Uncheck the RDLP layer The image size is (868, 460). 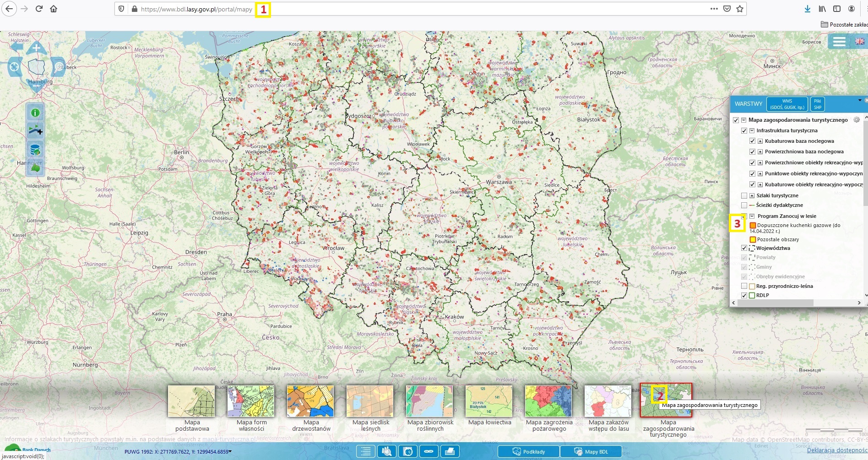(744, 295)
